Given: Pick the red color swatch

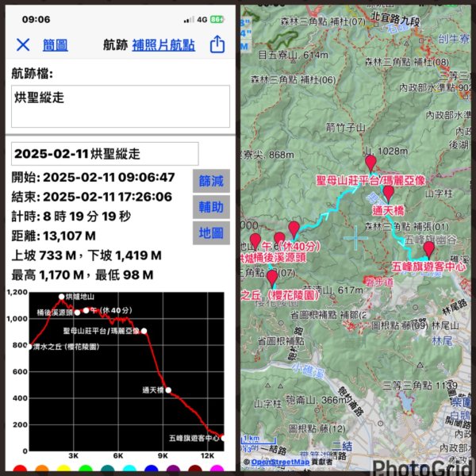Looking at the screenshot, I should (x=20, y=468).
